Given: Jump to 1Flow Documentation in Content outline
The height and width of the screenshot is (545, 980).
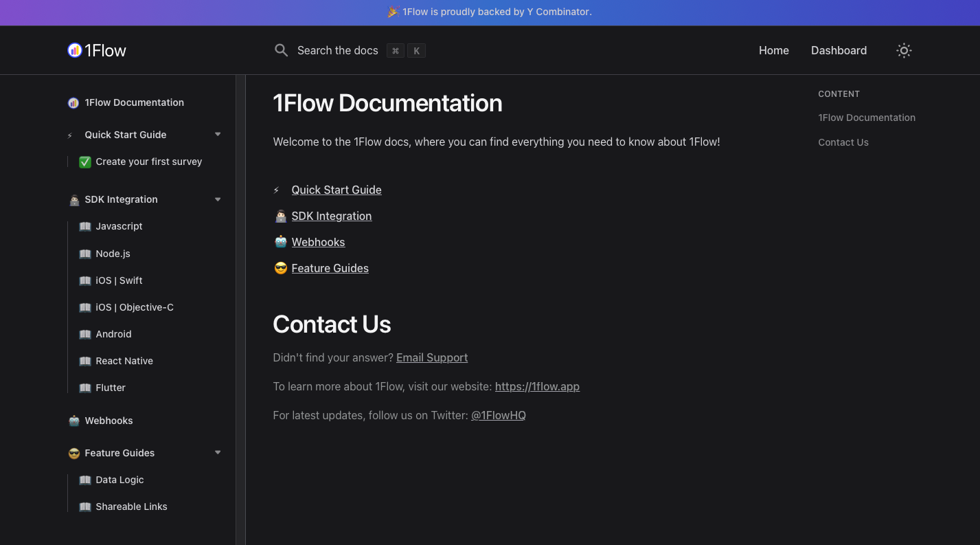Looking at the screenshot, I should pos(867,118).
